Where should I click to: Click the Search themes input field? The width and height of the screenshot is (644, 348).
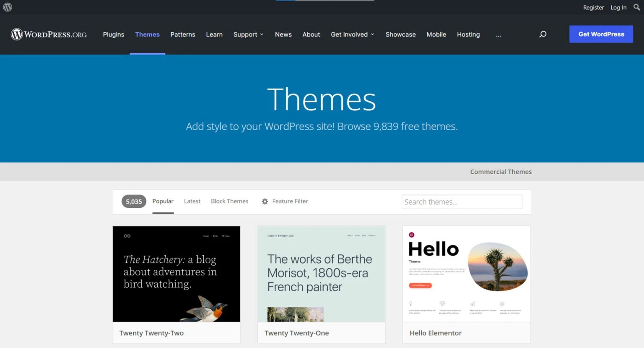[x=462, y=201]
